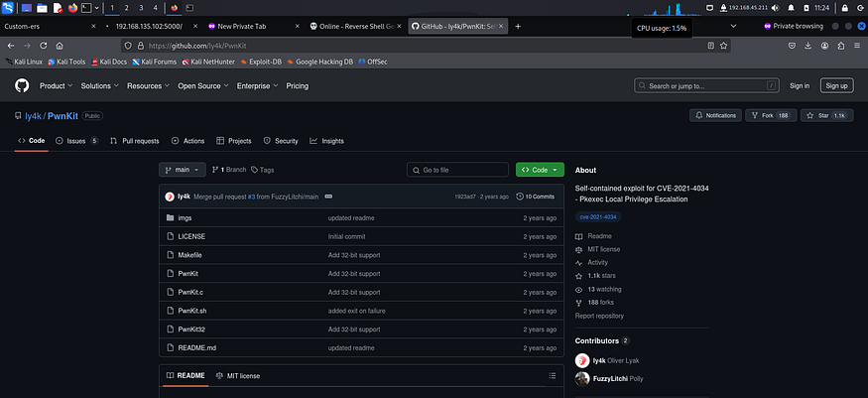Open the Firefox account icon
This screenshot has width=868, height=398.
(824, 46)
